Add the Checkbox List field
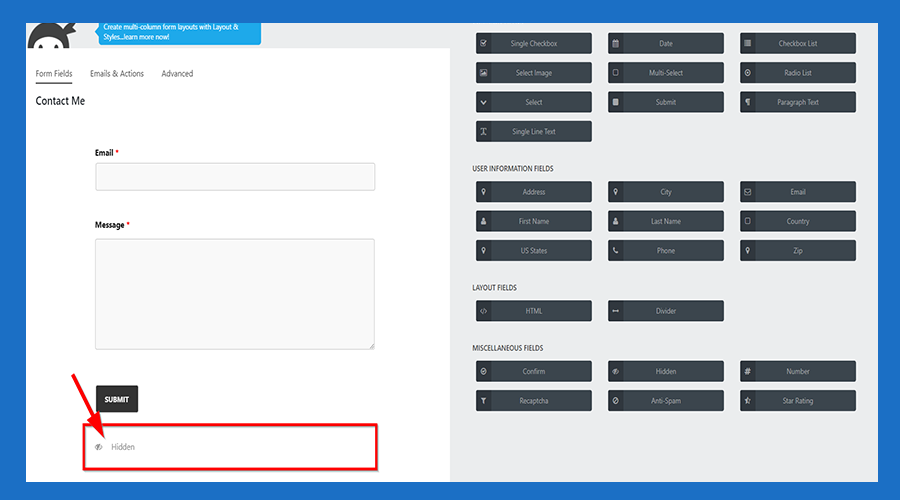This screenshot has height=500, width=900. pyautogui.click(x=798, y=44)
